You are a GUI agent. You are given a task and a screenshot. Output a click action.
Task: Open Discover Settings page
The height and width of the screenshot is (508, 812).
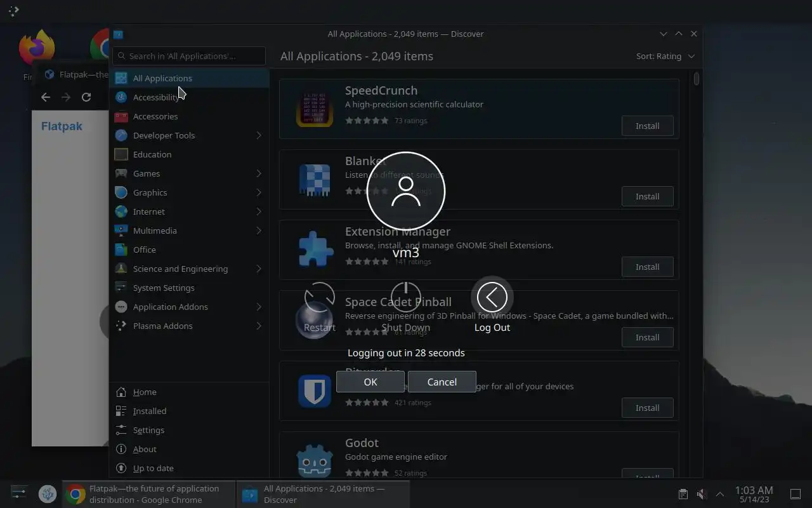click(189, 430)
